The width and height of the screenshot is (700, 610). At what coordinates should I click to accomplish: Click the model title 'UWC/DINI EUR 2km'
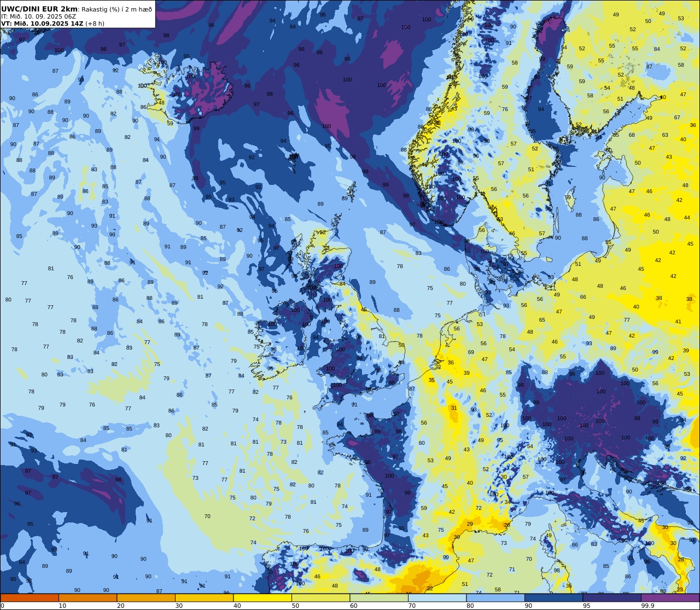pos(39,9)
